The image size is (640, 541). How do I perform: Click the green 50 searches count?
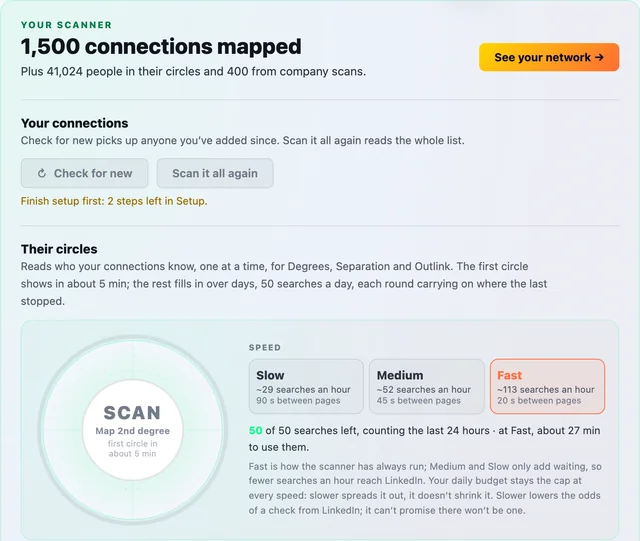(x=256, y=431)
